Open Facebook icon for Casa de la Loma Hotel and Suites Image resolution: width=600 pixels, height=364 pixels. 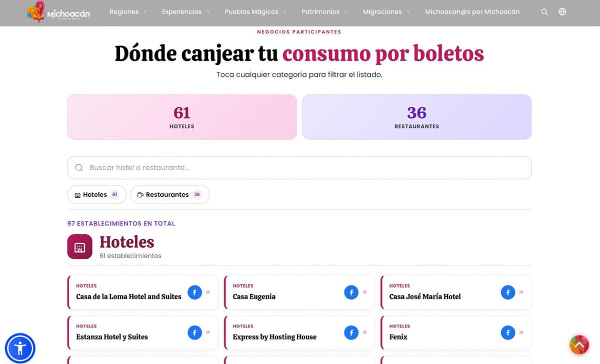pyautogui.click(x=194, y=293)
